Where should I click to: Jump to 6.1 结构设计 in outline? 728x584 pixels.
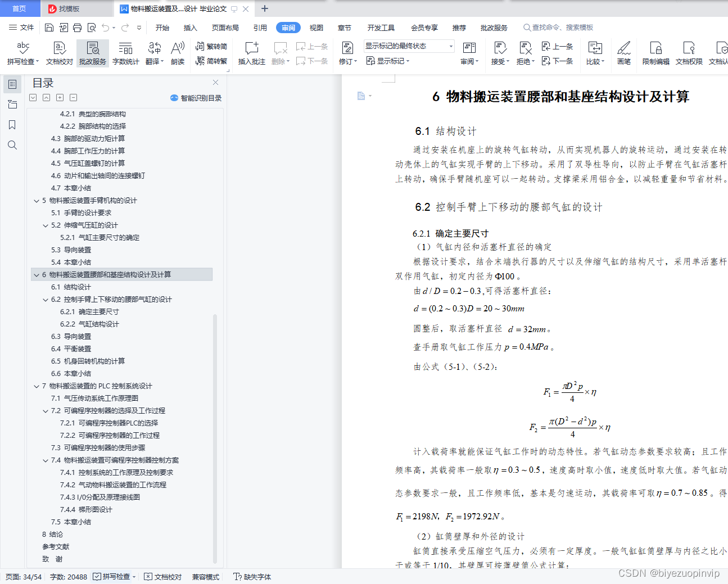pyautogui.click(x=71, y=287)
